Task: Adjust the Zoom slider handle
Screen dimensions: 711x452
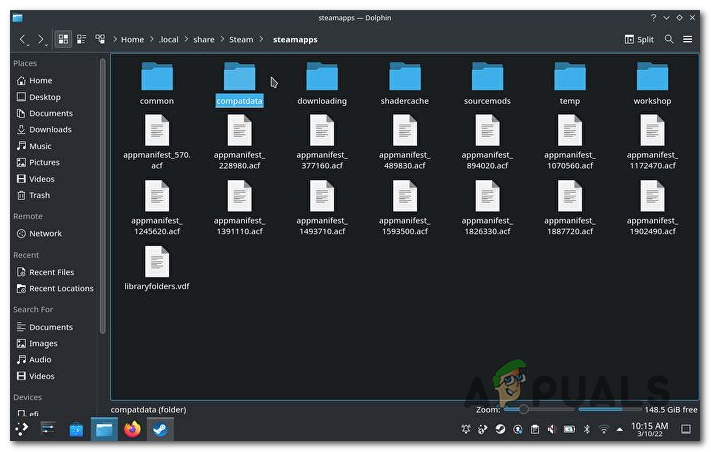Action: pos(522,409)
